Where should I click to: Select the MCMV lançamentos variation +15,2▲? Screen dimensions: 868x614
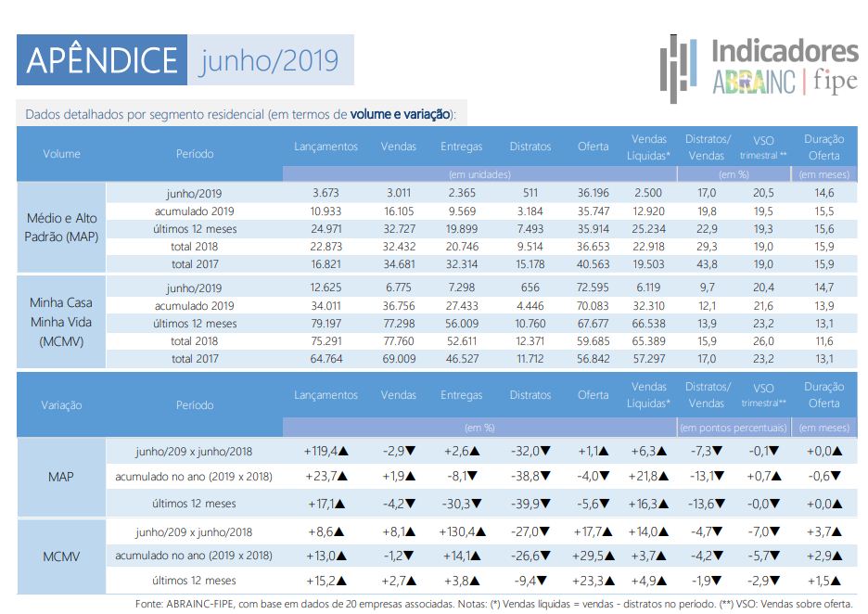pyautogui.click(x=326, y=581)
